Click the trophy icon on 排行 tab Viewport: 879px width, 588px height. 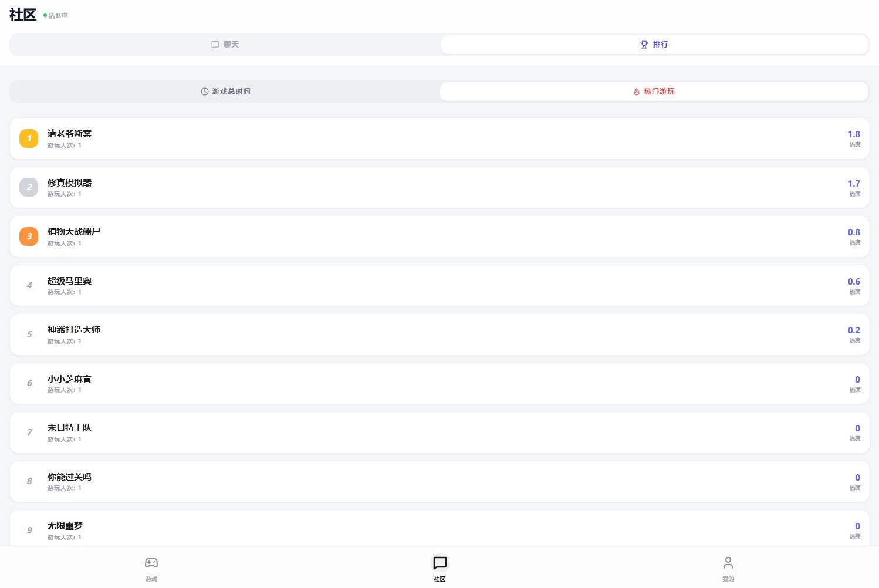(644, 45)
